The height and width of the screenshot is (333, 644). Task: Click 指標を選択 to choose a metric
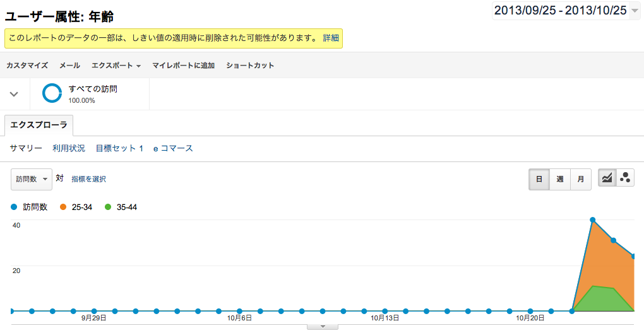(88, 179)
